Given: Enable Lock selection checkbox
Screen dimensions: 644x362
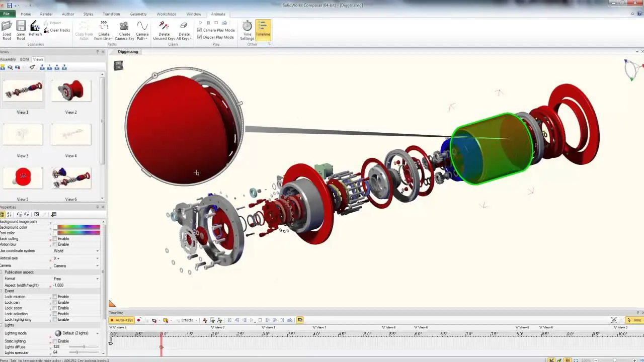Looking at the screenshot, I should coord(55,314).
